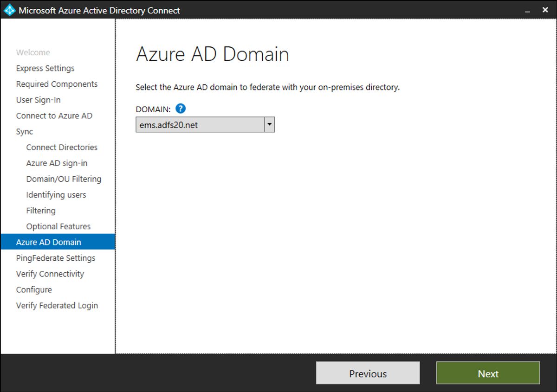Open the Optional Features sub-step

coord(58,226)
